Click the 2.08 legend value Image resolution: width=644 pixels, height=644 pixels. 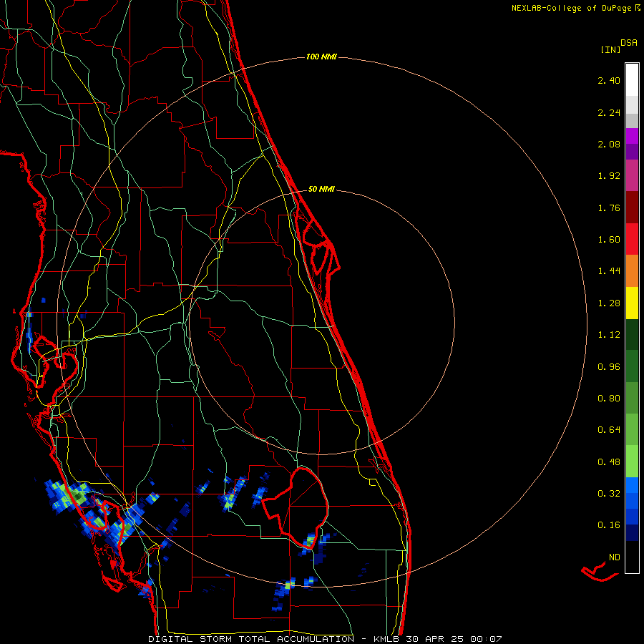[x=609, y=144]
